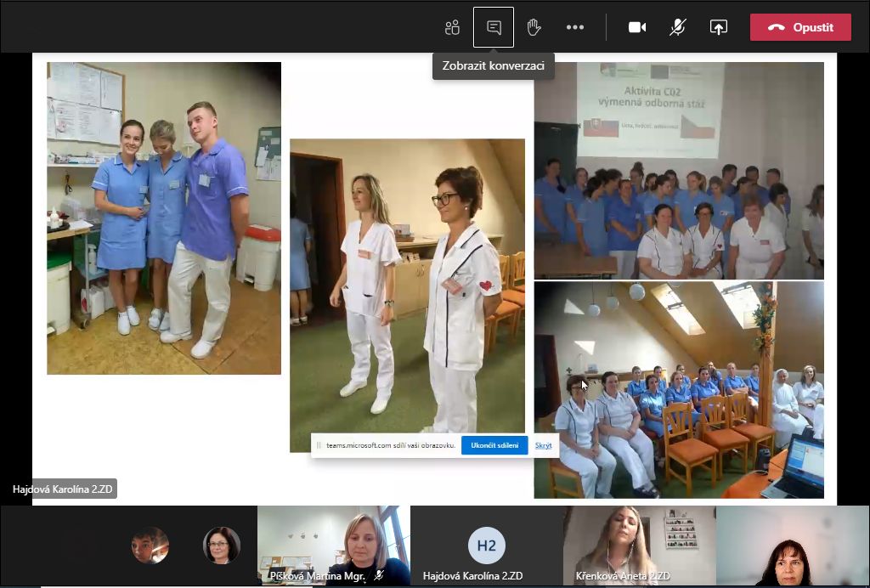Unmute the microphone in the toolbar

[677, 27]
